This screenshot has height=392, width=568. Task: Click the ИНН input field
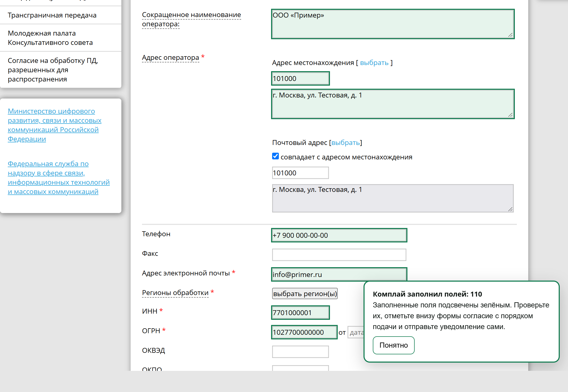pyautogui.click(x=301, y=313)
